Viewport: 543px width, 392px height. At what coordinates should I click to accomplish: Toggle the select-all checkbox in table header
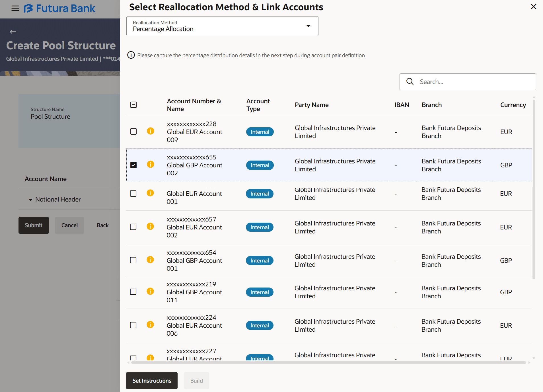(133, 105)
